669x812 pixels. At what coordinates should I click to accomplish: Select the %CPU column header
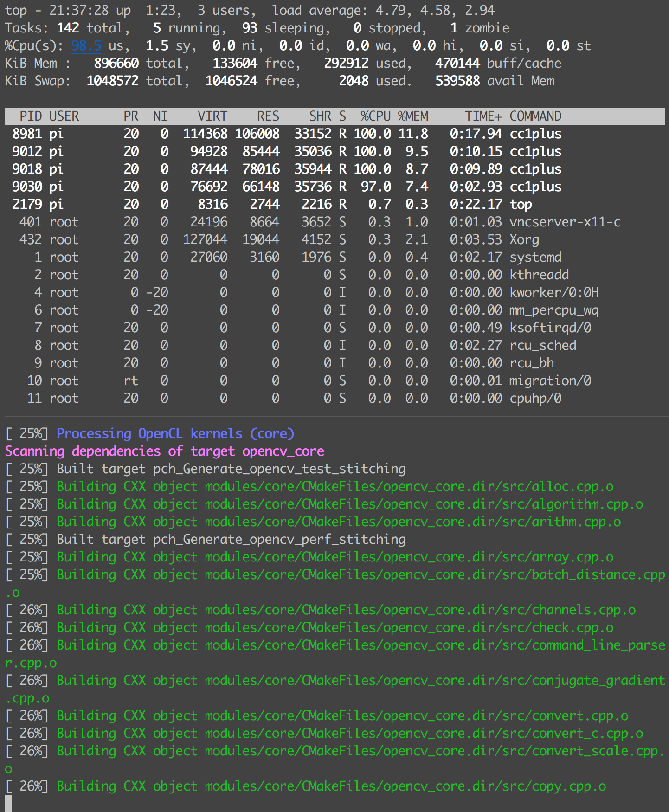coord(376,116)
